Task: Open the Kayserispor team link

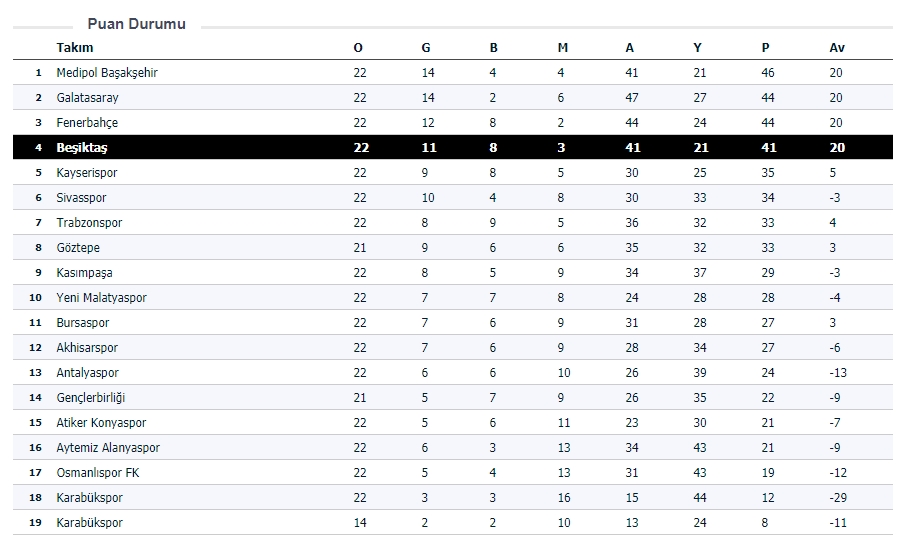Action: coord(87,173)
